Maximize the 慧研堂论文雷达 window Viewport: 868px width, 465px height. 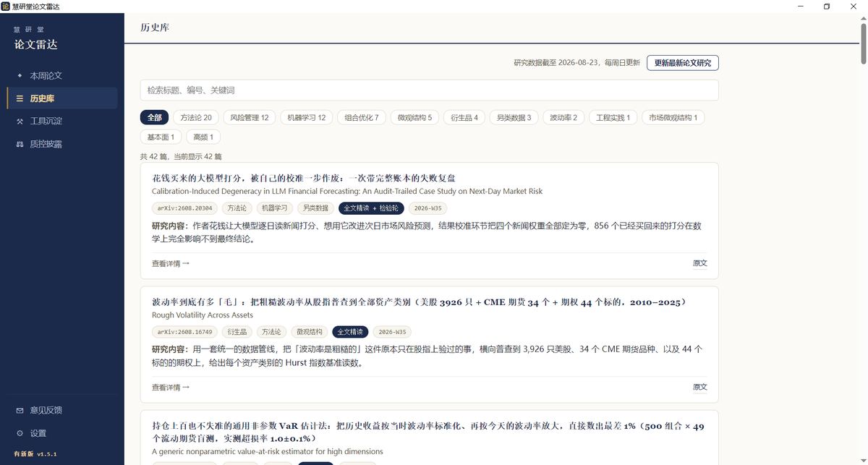click(827, 7)
